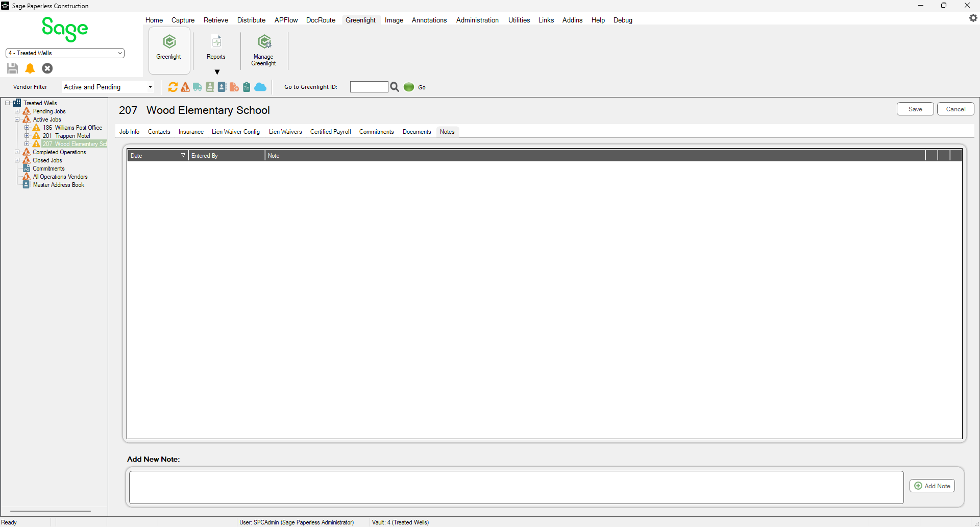
Task: Click the green delivery truck toolbar icon
Action: tap(198, 87)
